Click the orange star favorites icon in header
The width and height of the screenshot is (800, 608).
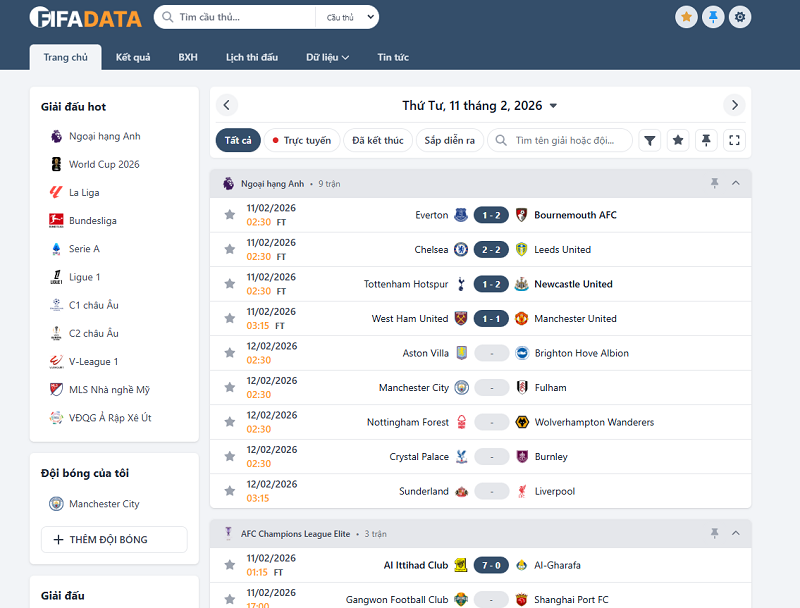click(686, 17)
